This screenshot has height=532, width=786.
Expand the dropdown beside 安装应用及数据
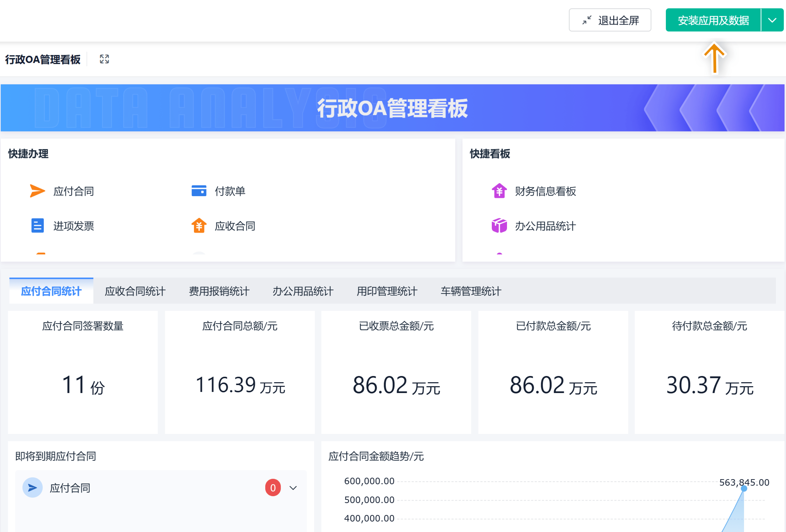click(x=772, y=20)
